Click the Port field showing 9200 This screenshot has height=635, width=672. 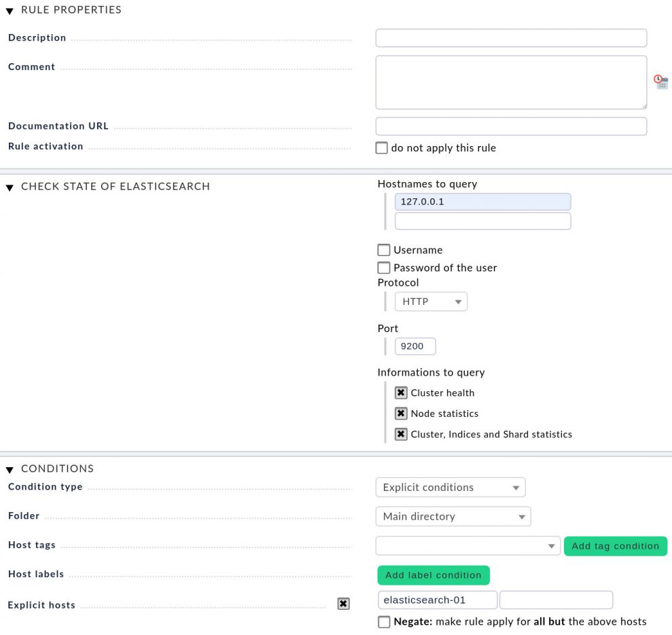pyautogui.click(x=415, y=346)
